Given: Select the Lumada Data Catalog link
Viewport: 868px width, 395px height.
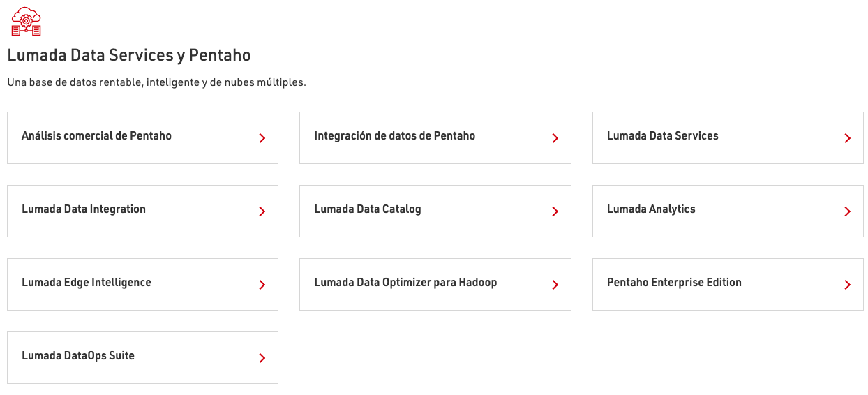Looking at the screenshot, I should (x=368, y=209).
